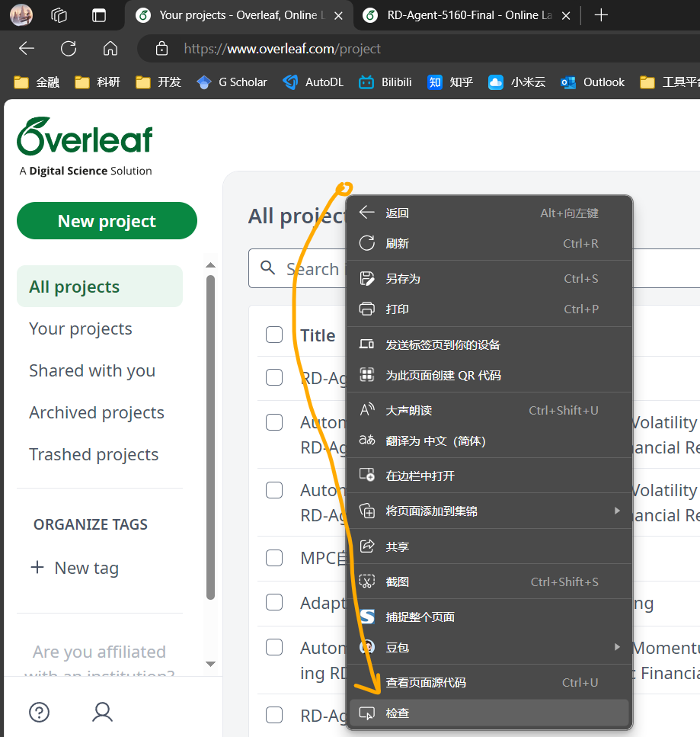
Task: Open the workspaces icon in title bar
Action: pyautogui.click(x=59, y=15)
